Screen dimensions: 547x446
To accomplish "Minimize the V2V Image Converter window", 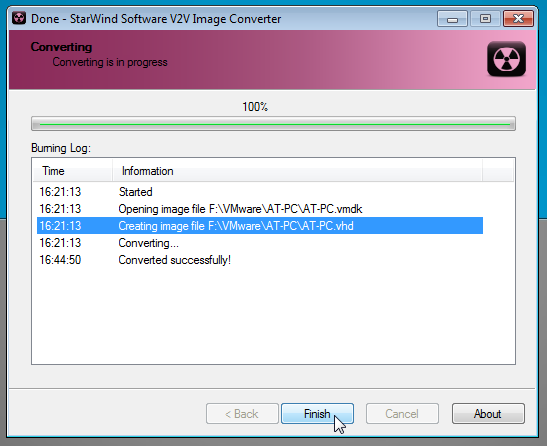I will [x=452, y=18].
